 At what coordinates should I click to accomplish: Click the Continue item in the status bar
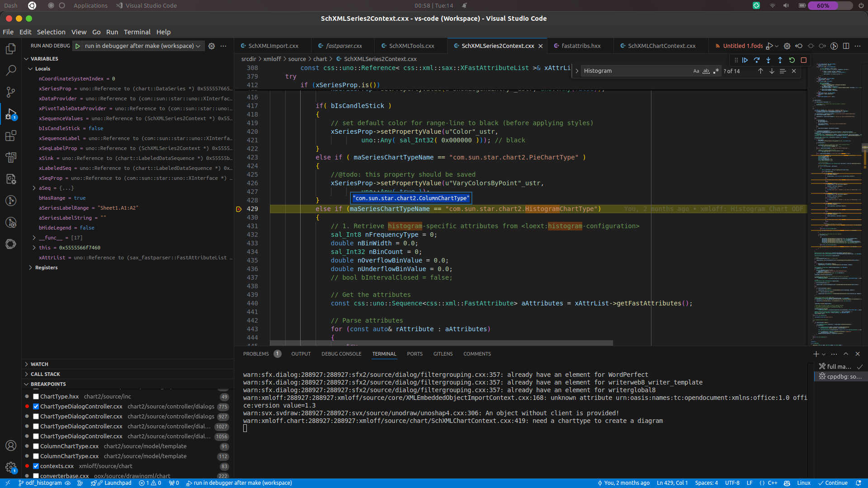(x=833, y=483)
